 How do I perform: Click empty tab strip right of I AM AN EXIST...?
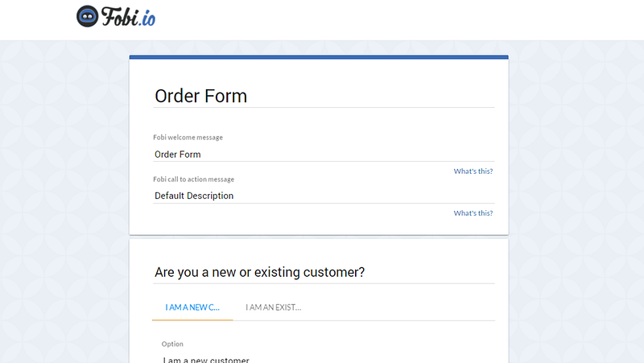(404, 307)
